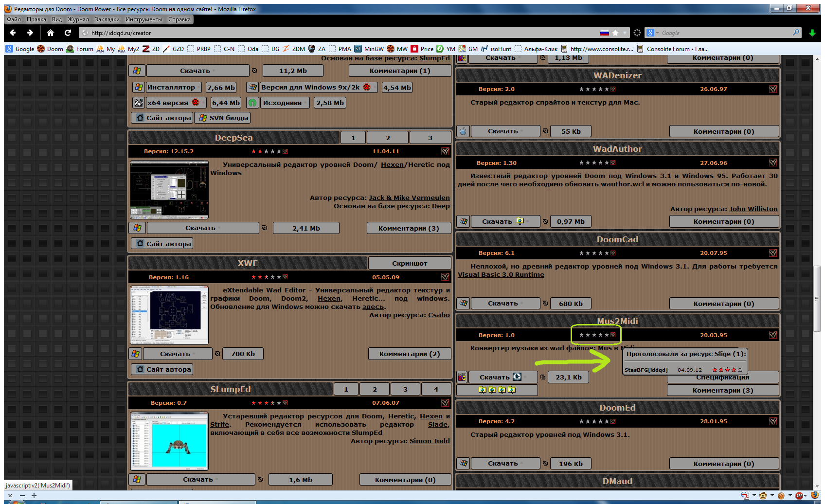
Task: Open the Закладки menu
Action: (x=107, y=19)
